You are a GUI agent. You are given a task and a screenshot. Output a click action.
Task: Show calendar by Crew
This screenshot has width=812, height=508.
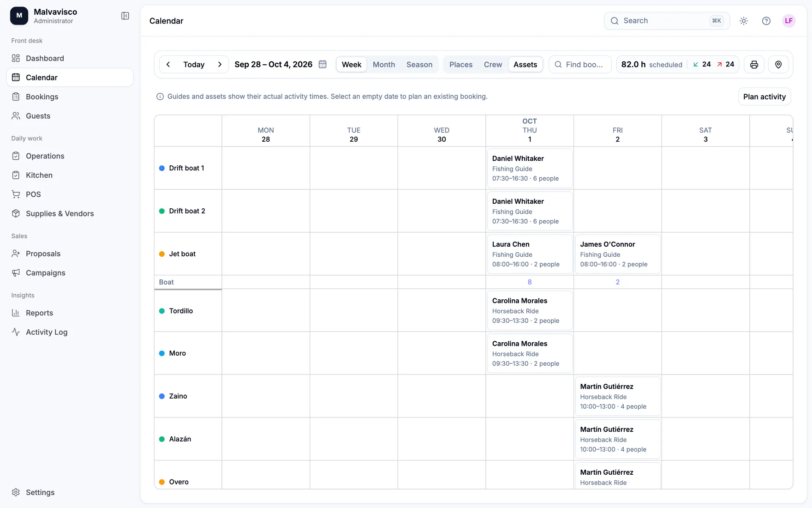click(x=493, y=65)
